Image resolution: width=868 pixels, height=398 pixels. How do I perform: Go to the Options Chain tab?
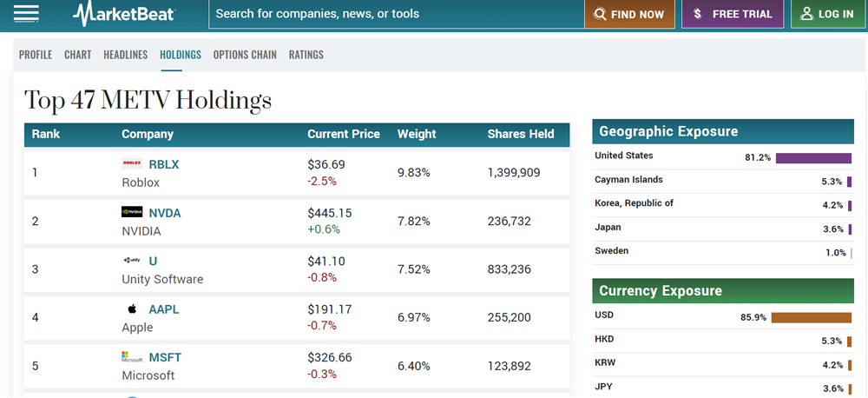pos(245,55)
